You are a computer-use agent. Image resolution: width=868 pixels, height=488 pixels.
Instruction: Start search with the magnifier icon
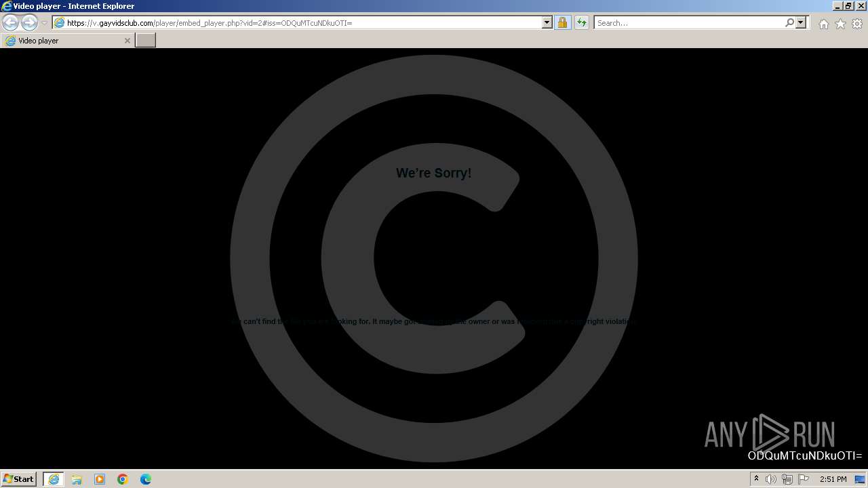(789, 23)
